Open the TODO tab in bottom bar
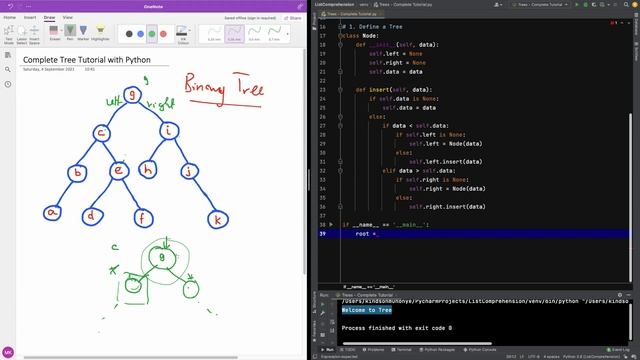This screenshot has height=360, width=640. (347, 350)
